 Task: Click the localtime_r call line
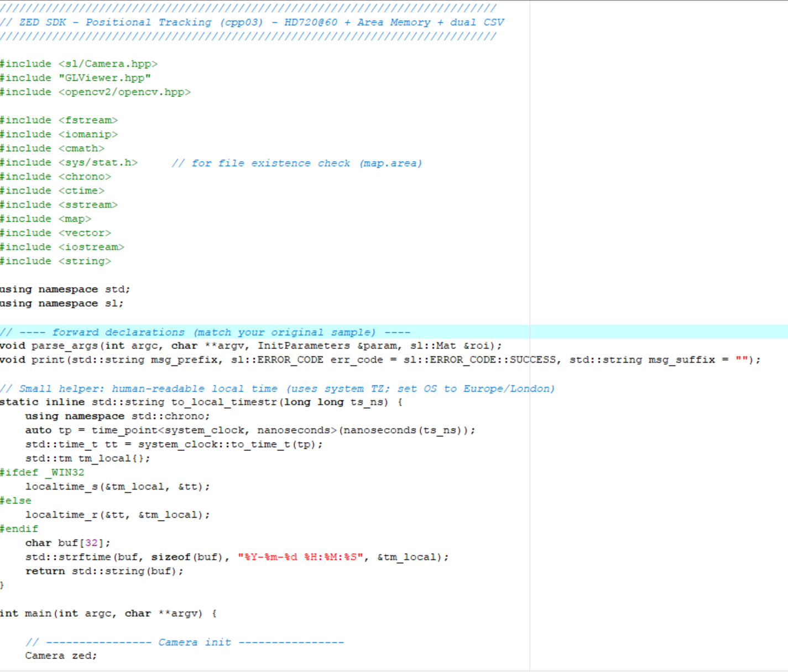pyautogui.click(x=117, y=515)
